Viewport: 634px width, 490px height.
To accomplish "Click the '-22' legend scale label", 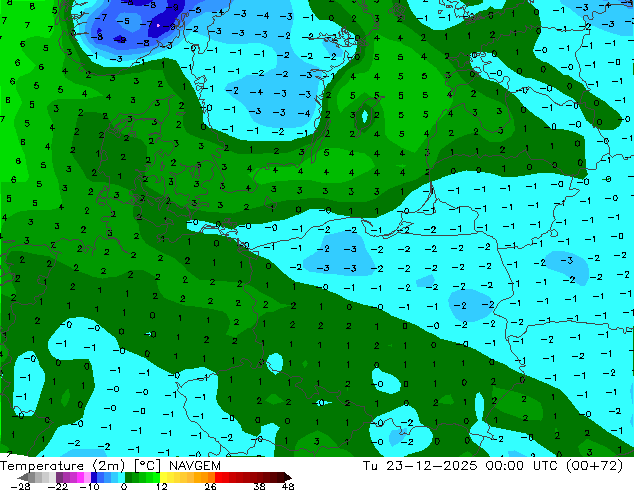I will pos(57,486).
